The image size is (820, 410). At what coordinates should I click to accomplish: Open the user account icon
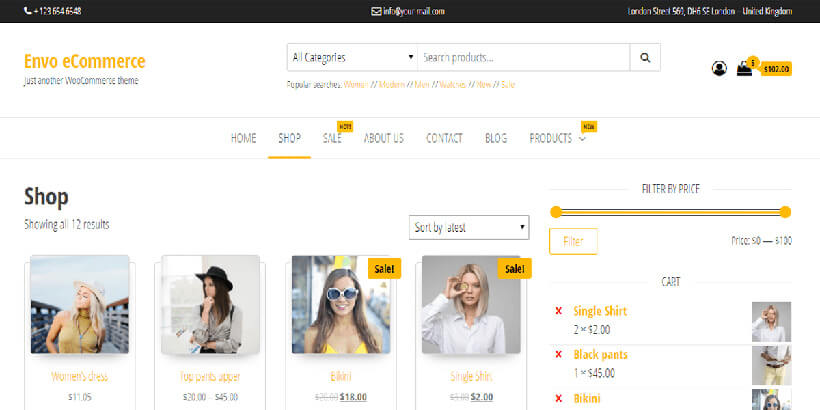point(719,69)
